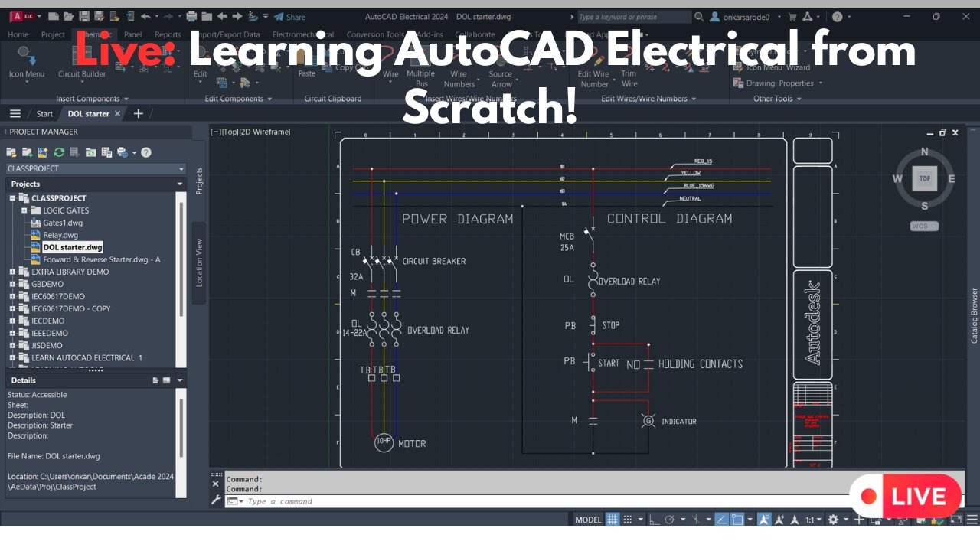Click the New drawing icon in the quick access toolbar
980x551 pixels.
pyautogui.click(x=54, y=16)
